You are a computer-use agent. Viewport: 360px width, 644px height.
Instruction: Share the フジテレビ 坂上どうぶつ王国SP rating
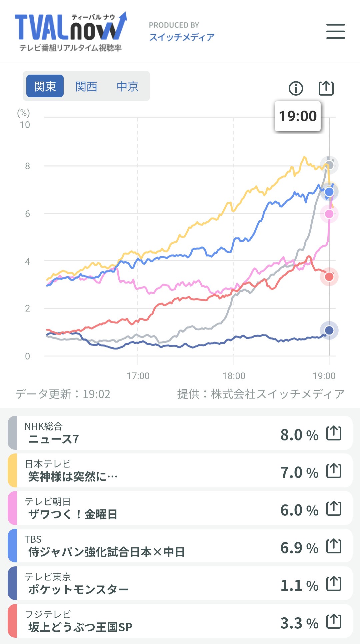334,621
